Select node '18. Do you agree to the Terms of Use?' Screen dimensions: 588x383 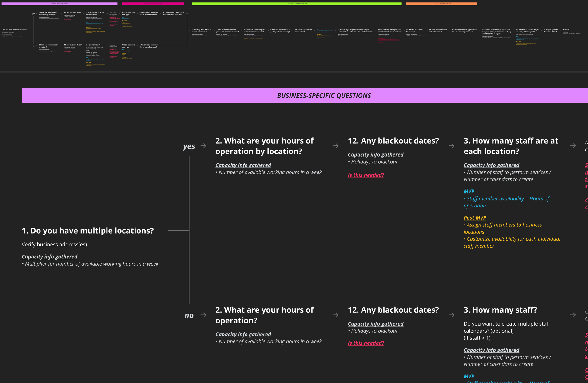[x=551, y=30]
